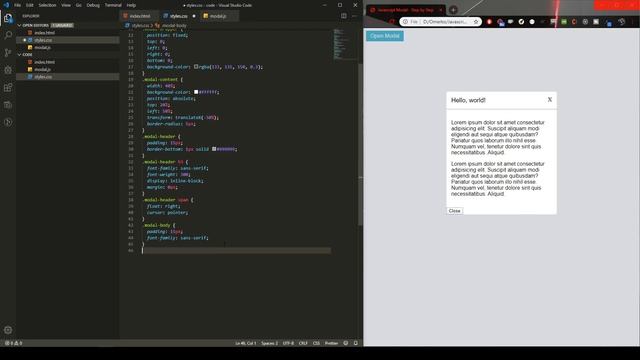Click the modal's Close button

point(454,211)
